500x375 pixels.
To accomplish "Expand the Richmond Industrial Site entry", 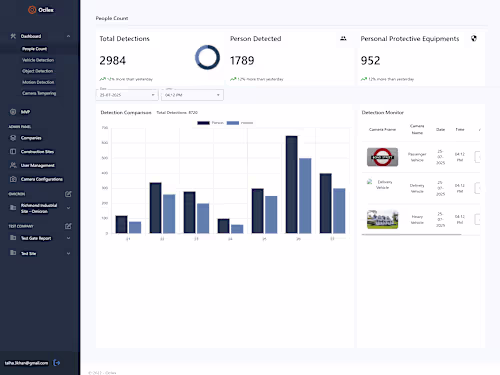I will pyautogui.click(x=68, y=208).
